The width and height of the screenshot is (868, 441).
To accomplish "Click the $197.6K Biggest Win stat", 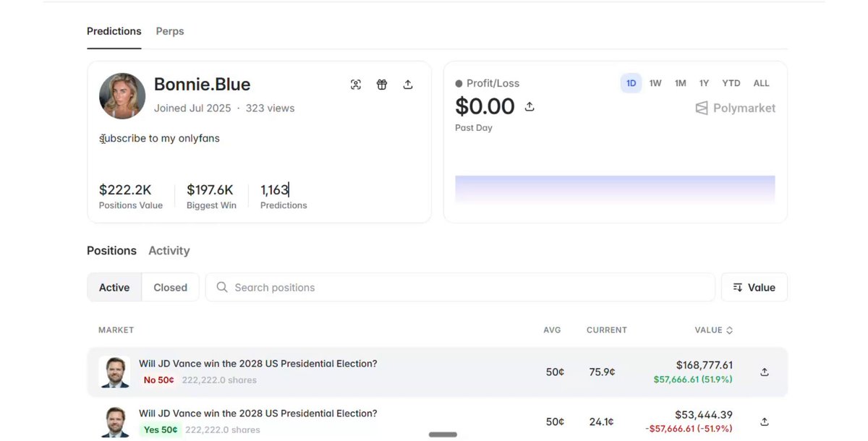I will 210,196.
